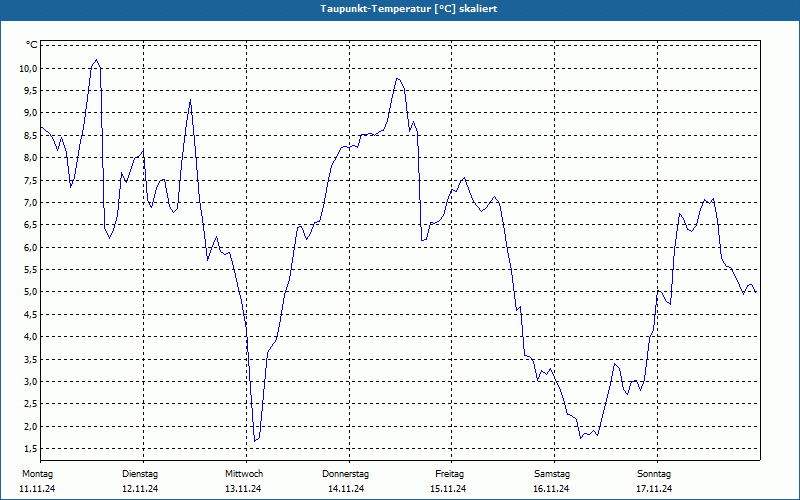Image resolution: width=800 pixels, height=500 pixels.
Task: Click the 4,0 y-axis label
Action: 30,337
